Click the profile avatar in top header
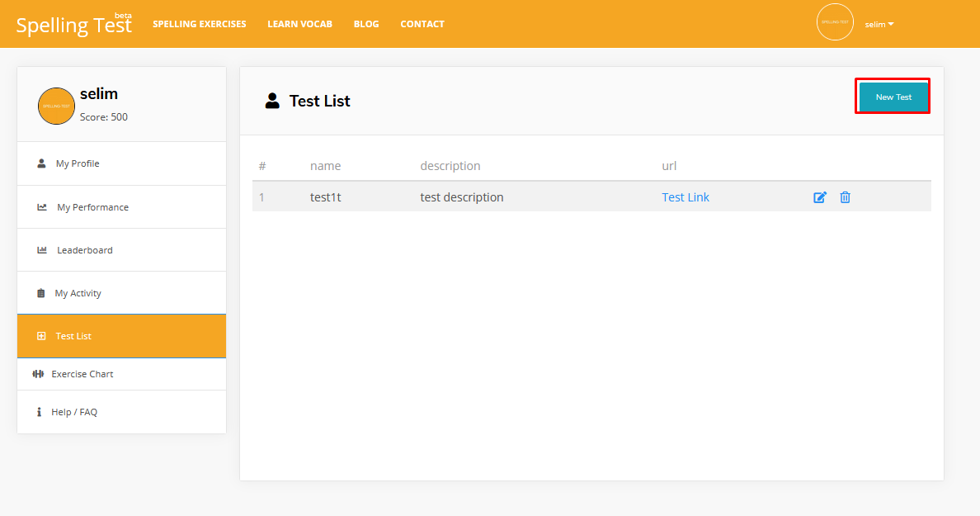This screenshot has width=980, height=516. 835,22
